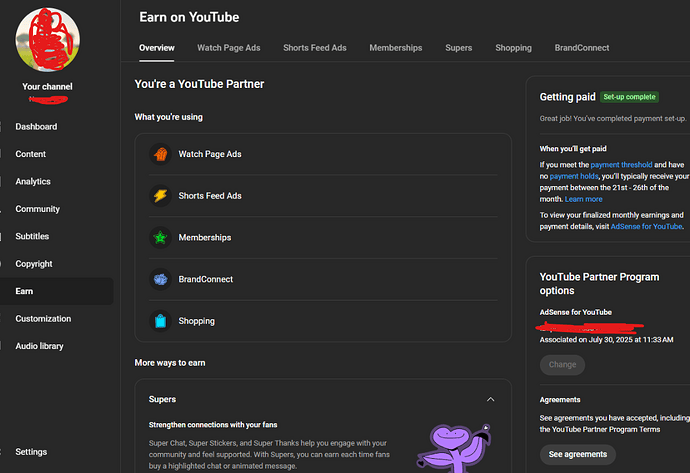Open Subtitles in the sidebar
Screen dimensions: 690x473
(32, 236)
